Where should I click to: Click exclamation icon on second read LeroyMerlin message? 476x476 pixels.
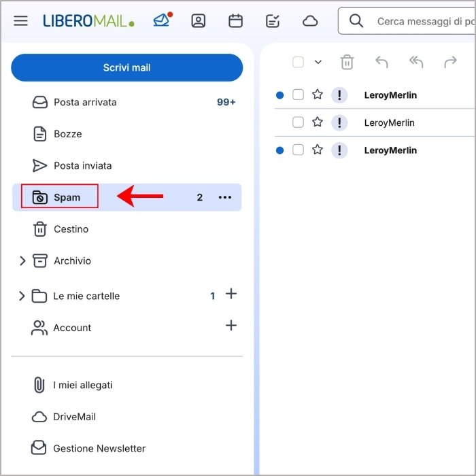pos(339,122)
